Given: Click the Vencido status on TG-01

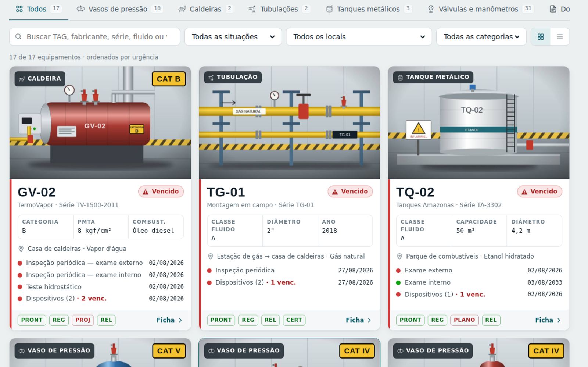Looking at the screenshot, I should (x=350, y=192).
